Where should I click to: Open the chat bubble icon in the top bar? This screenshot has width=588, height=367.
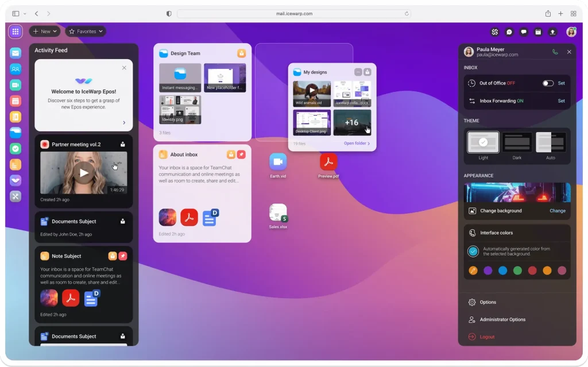coord(524,32)
